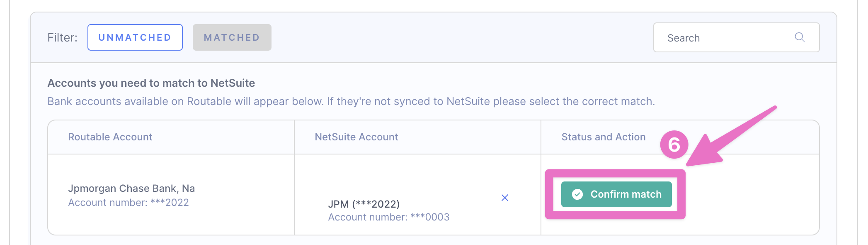
Task: Switch filter to Matched accounts
Action: [x=232, y=37]
